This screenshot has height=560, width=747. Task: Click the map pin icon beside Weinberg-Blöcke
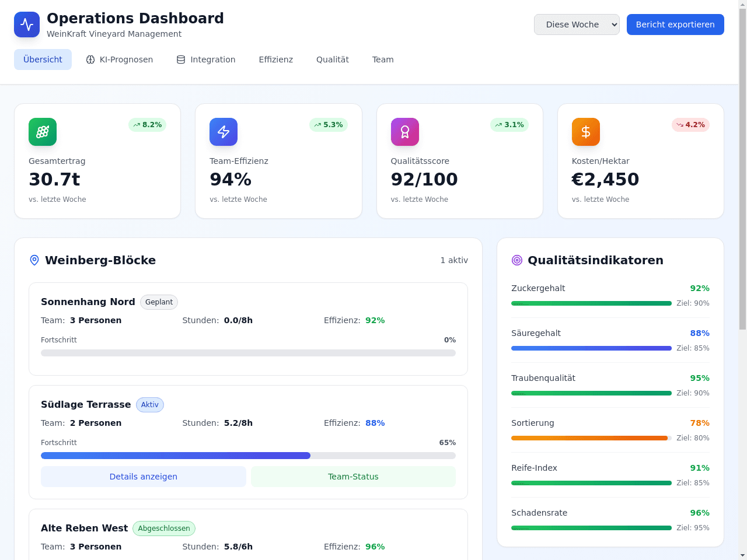pos(34,260)
